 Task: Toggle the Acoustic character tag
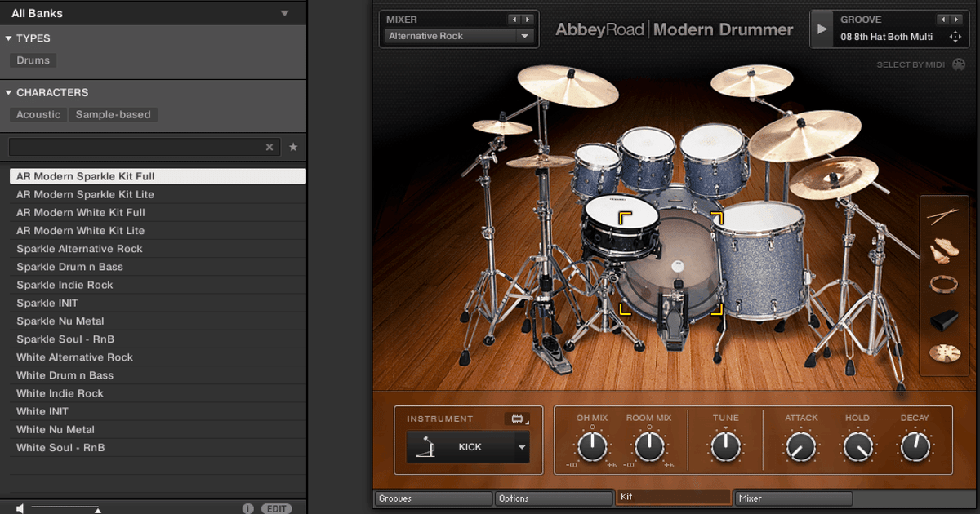(x=38, y=115)
